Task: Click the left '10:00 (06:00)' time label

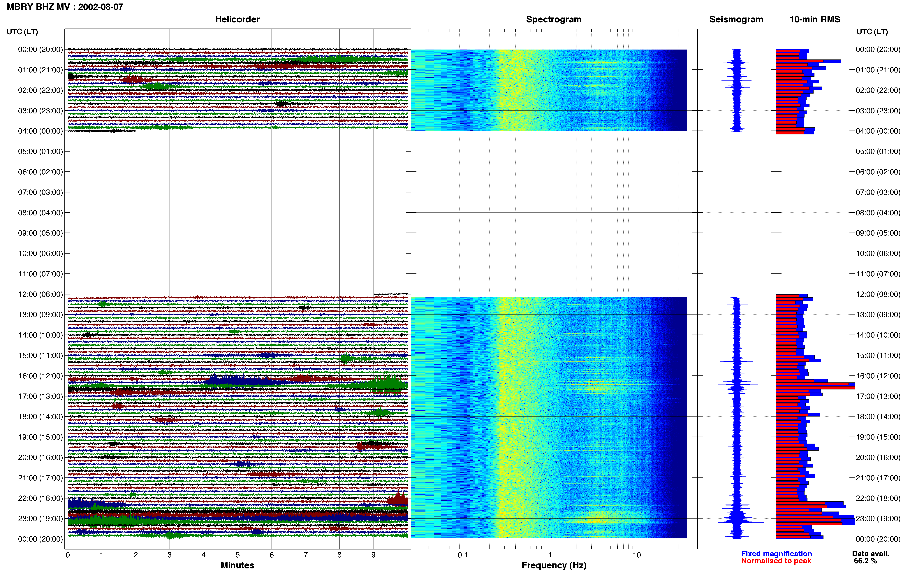Action: point(41,253)
